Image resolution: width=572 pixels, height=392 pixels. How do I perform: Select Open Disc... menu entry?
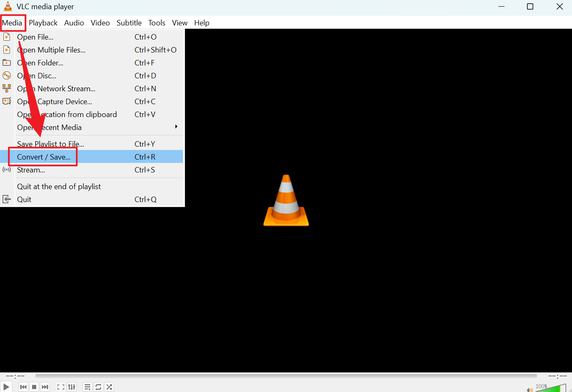(92, 76)
